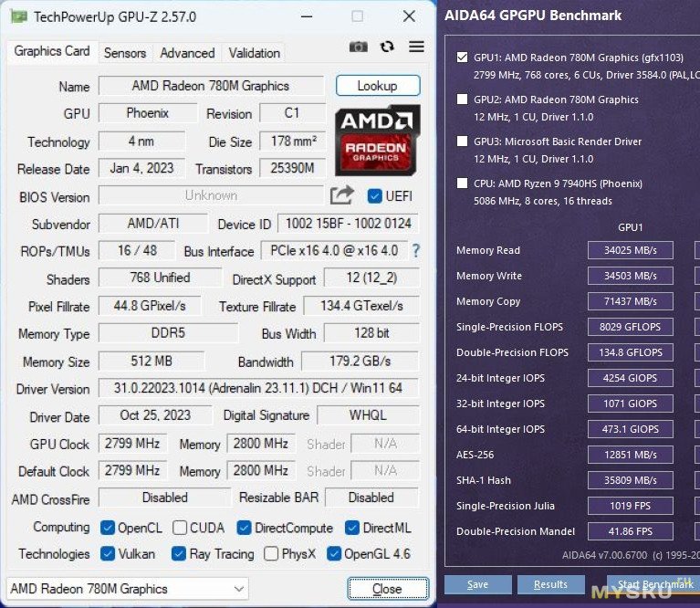Screen dimensions: 700x608
Task: Toggle the UEFI checkbox
Action: click(374, 196)
